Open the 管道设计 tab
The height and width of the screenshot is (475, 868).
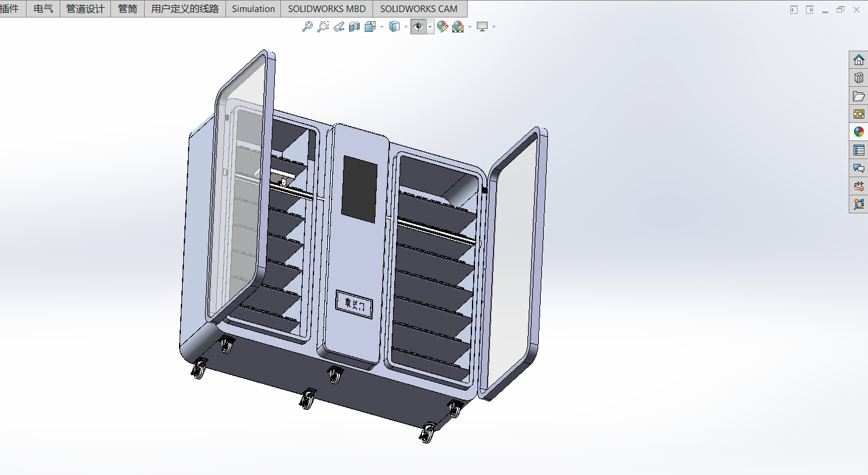tap(85, 9)
